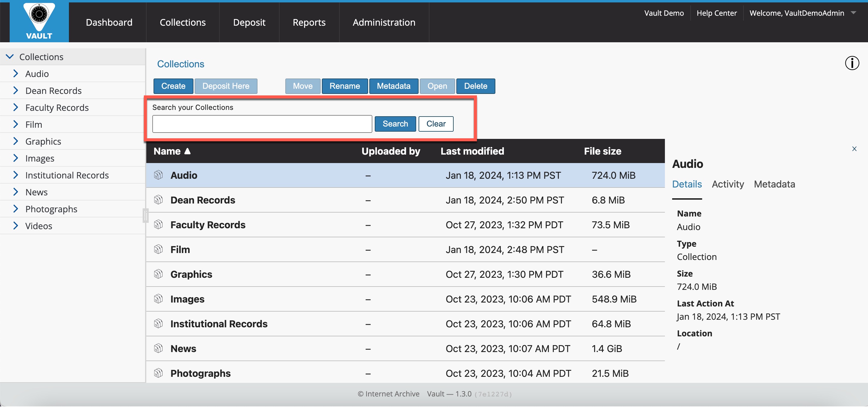
Task: Open the Reports menu
Action: pos(309,22)
